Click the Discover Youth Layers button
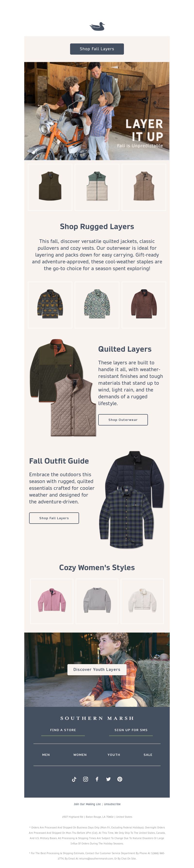Viewport: 194px width, 868px height. tap(97, 669)
